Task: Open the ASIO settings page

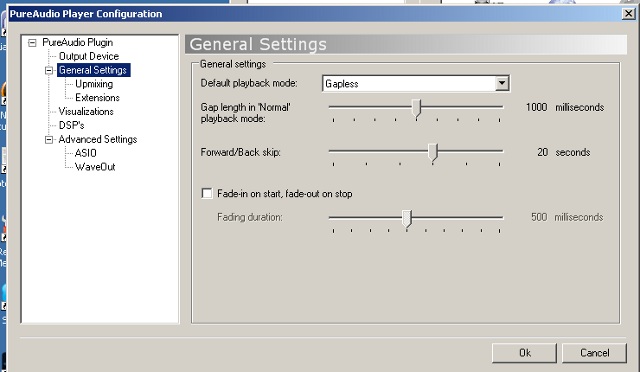Action: pyautogui.click(x=86, y=153)
